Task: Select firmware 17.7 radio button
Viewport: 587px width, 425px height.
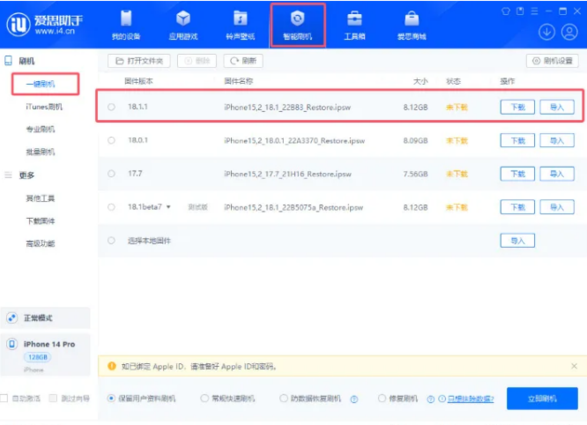Action: click(111, 174)
